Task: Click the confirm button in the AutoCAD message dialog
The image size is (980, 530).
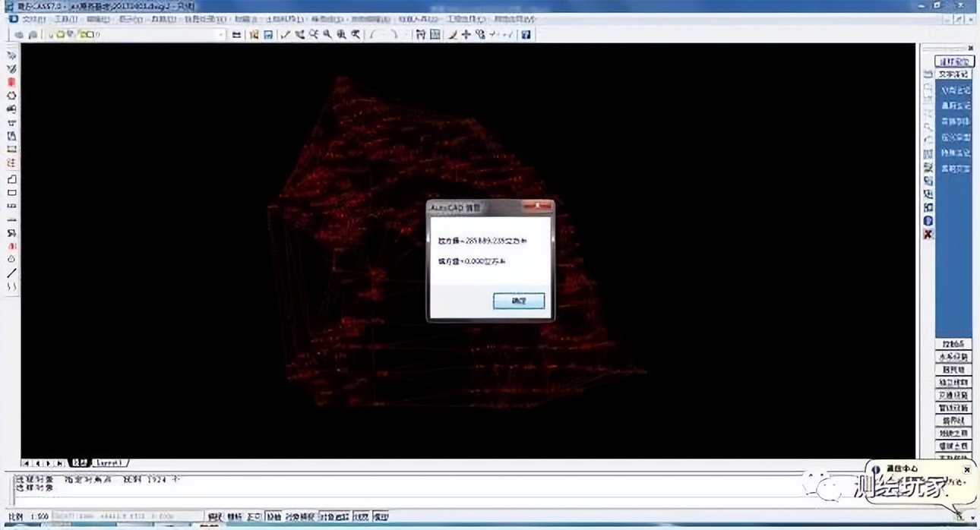Action: [518, 301]
